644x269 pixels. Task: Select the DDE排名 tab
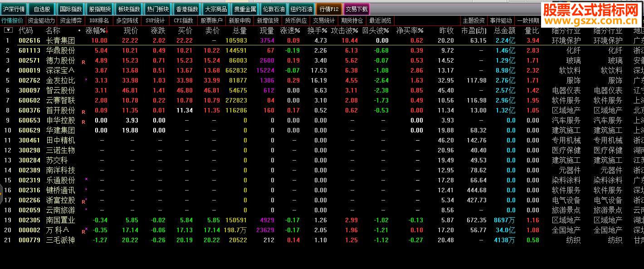[x=99, y=20]
